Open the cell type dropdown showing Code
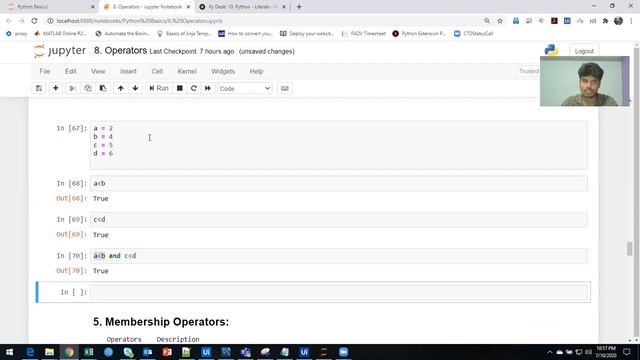The height and width of the screenshot is (360, 640). [244, 88]
